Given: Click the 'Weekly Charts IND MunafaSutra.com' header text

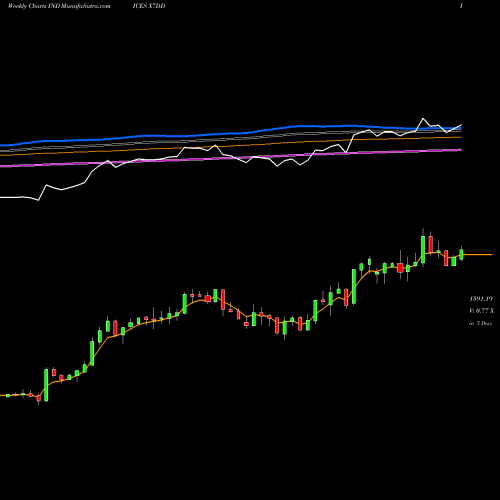Looking at the screenshot, I should point(59,6).
